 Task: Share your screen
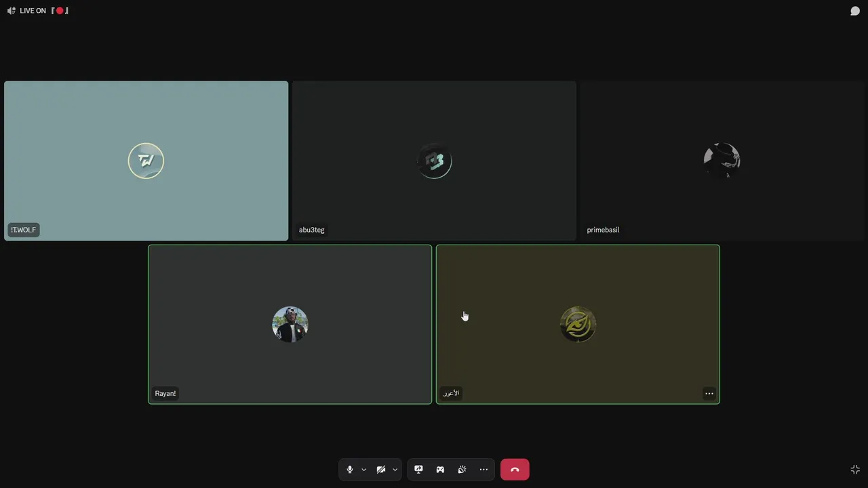point(418,470)
